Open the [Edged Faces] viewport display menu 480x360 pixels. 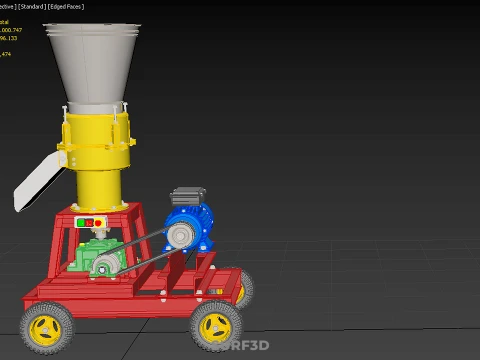click(x=66, y=7)
